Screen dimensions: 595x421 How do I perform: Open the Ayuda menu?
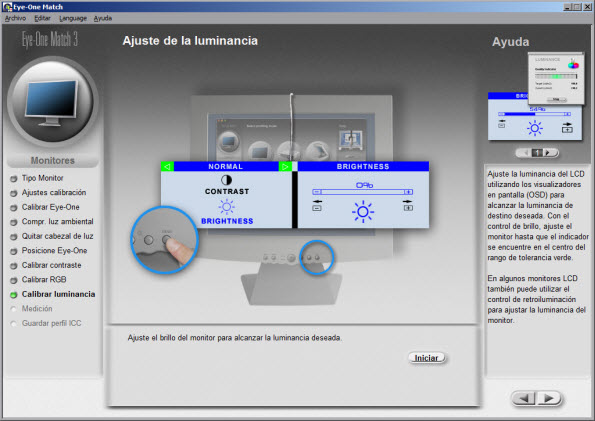point(103,18)
